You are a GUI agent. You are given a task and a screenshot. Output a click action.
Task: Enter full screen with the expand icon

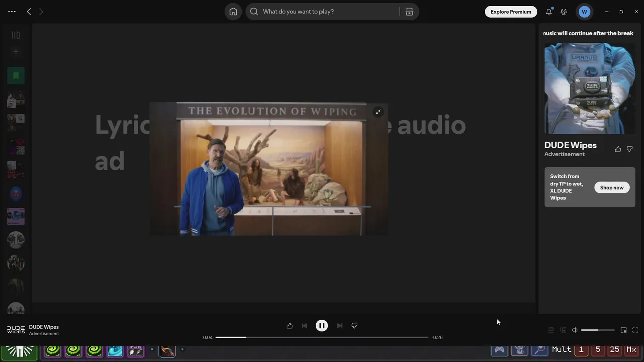pyautogui.click(x=635, y=330)
